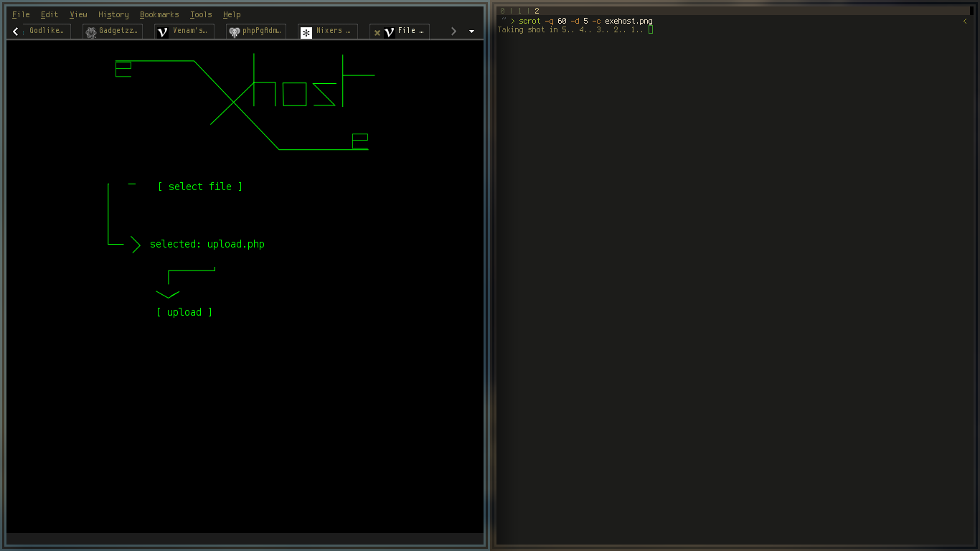This screenshot has height=551, width=980.
Task: Click the [ upload ] button
Action: 184,312
